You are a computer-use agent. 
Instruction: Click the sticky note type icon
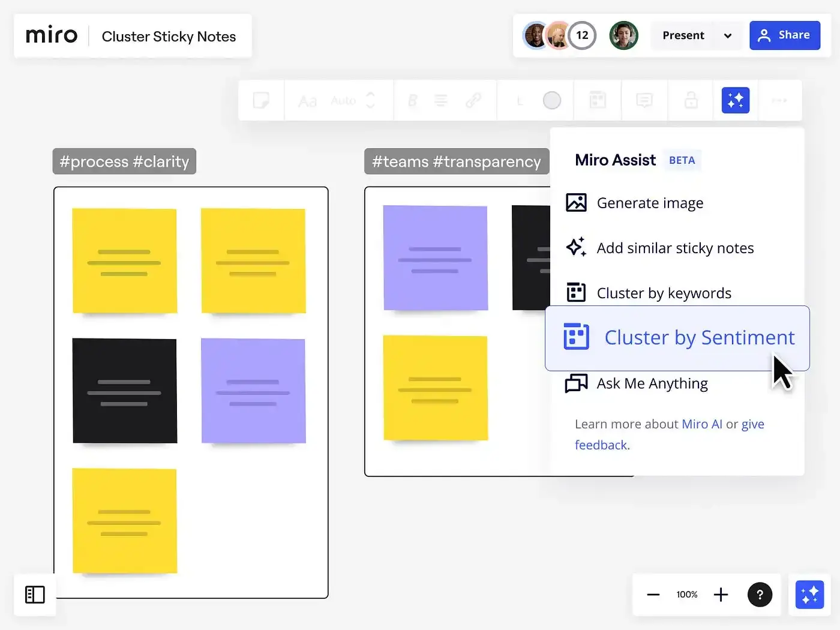pos(261,100)
